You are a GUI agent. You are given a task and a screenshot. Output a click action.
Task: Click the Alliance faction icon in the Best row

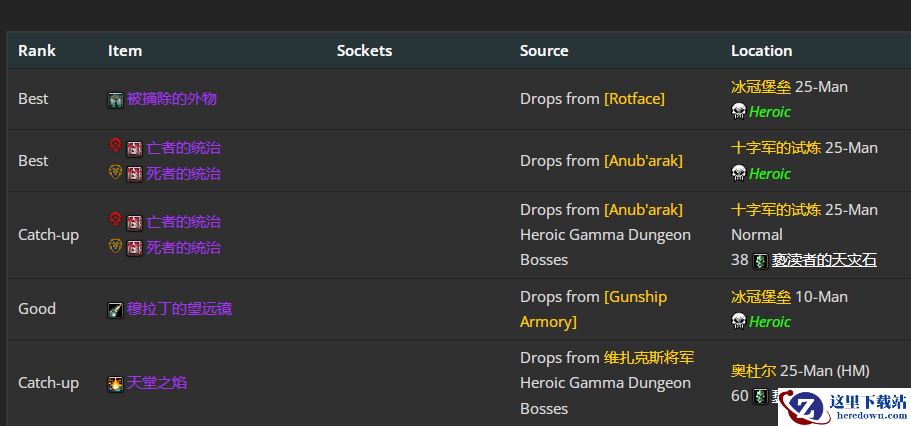pyautogui.click(x=115, y=172)
